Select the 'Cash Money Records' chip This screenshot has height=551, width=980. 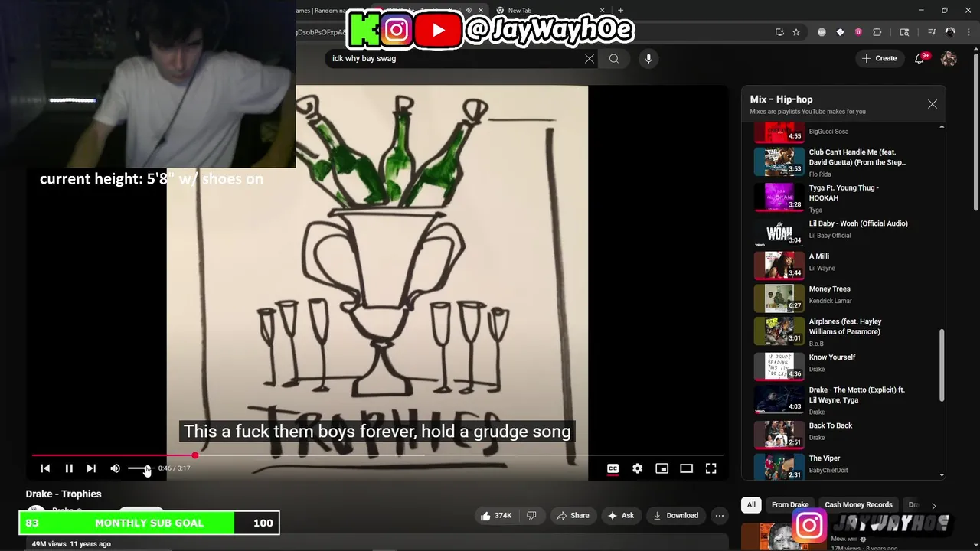click(x=858, y=505)
